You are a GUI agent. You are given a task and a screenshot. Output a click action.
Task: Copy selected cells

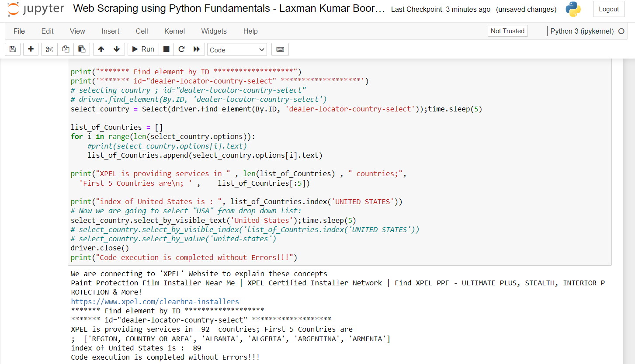pos(66,49)
